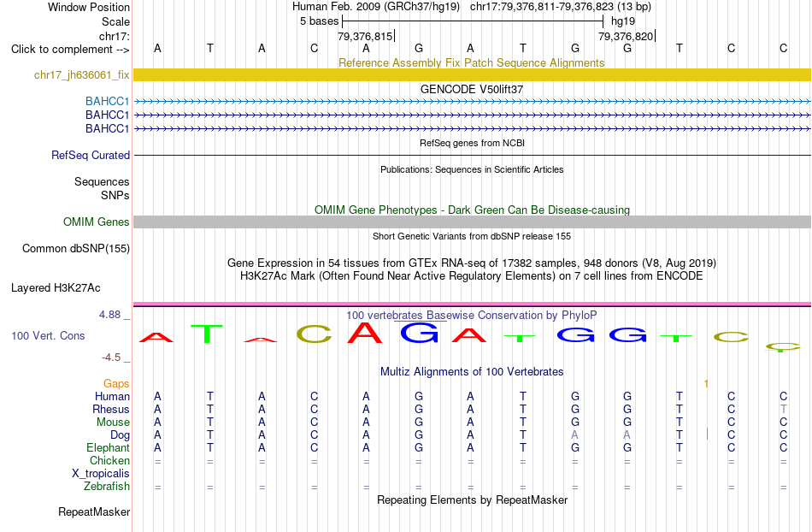
Task: Click the Common dbSNP(155) track label
Action: pyautogui.click(x=75, y=248)
